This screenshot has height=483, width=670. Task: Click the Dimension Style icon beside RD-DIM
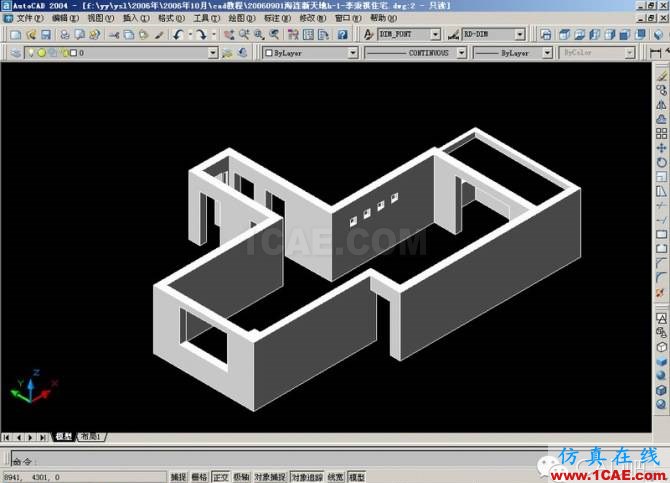point(453,35)
